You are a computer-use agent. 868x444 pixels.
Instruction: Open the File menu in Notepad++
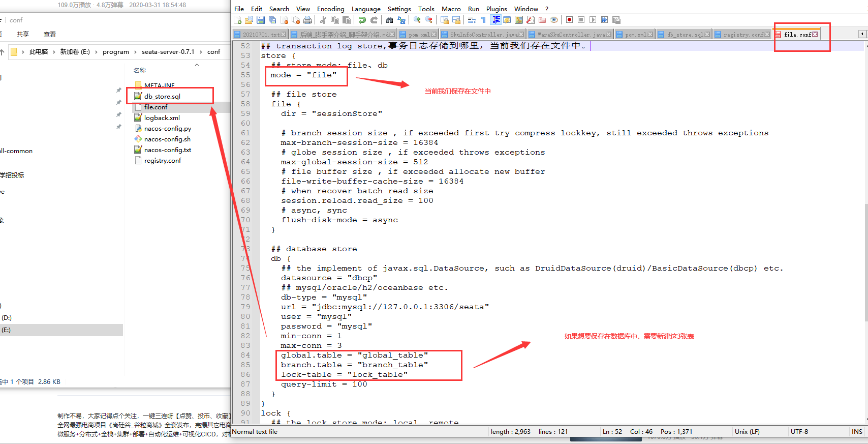tap(239, 9)
